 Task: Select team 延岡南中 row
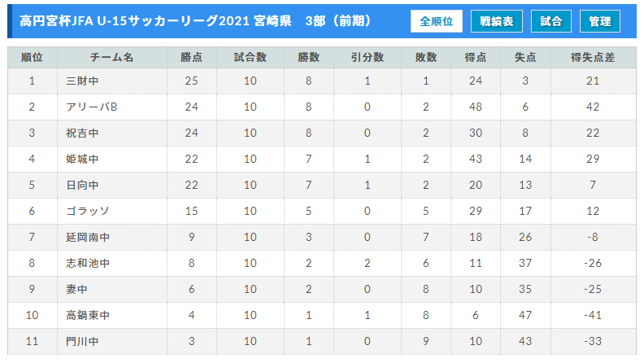pyautogui.click(x=322, y=237)
